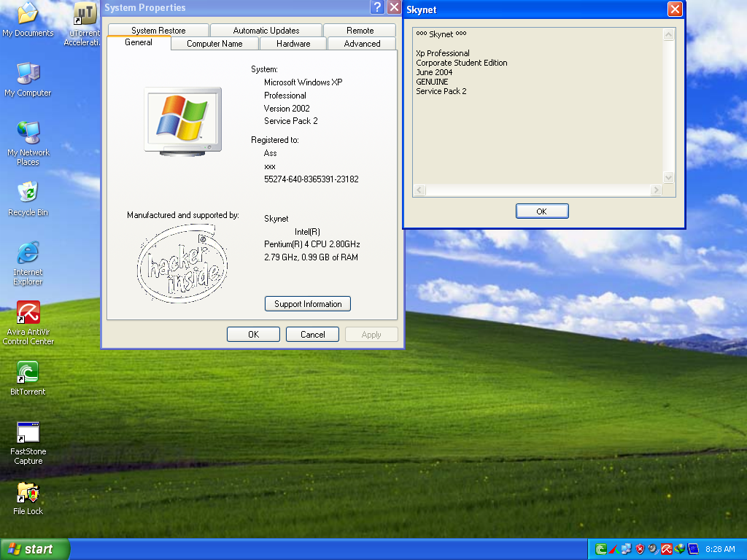The image size is (747, 560).
Task: Click the network connection tray icon
Action: [x=627, y=549]
